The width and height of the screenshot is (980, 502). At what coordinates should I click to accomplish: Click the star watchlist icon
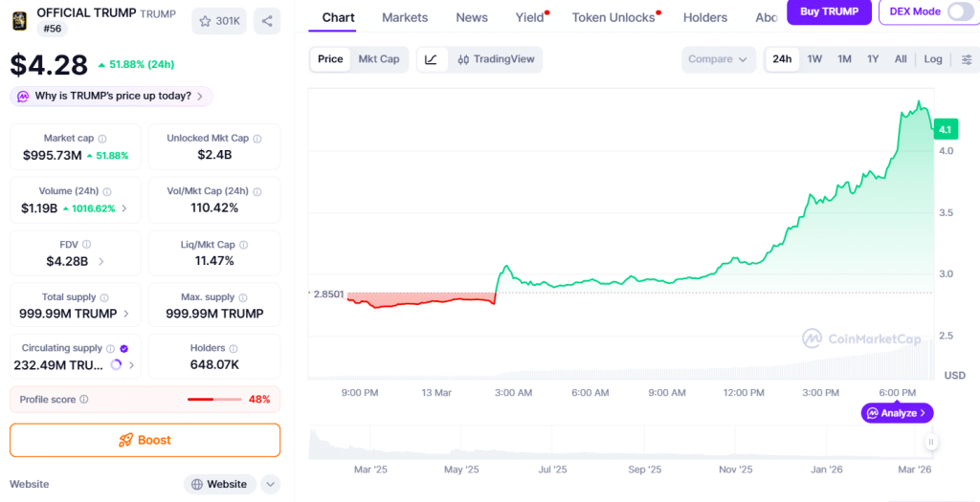click(x=205, y=21)
